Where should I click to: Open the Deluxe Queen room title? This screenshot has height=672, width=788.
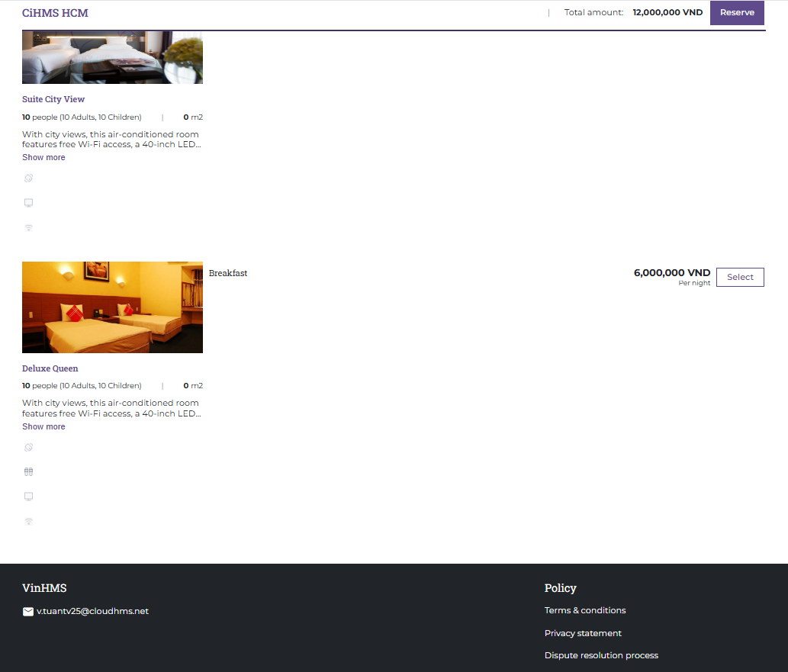tap(50, 368)
